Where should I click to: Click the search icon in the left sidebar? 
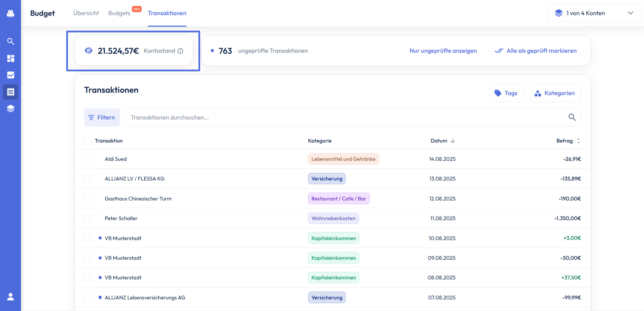pos(11,41)
